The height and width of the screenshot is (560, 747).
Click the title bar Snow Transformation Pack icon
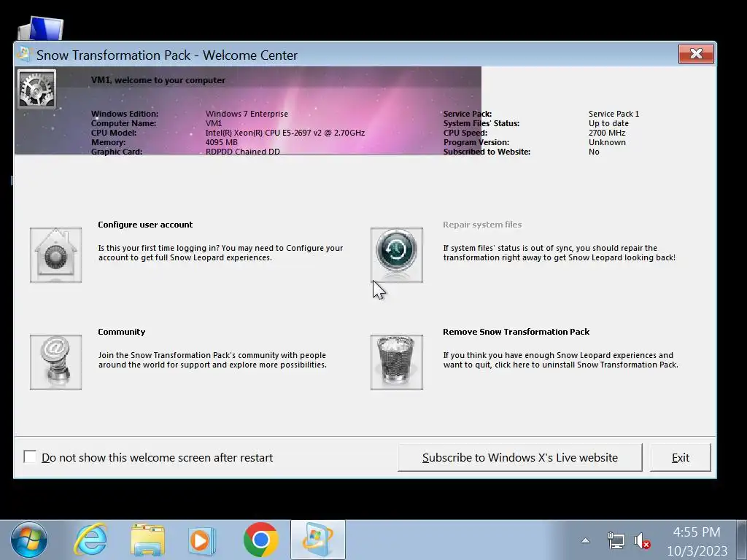tap(24, 55)
